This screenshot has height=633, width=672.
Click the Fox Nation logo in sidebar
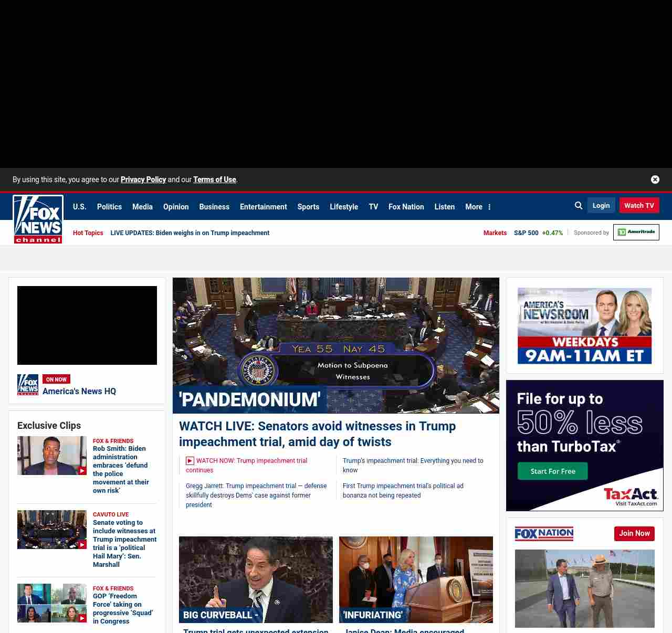(544, 534)
